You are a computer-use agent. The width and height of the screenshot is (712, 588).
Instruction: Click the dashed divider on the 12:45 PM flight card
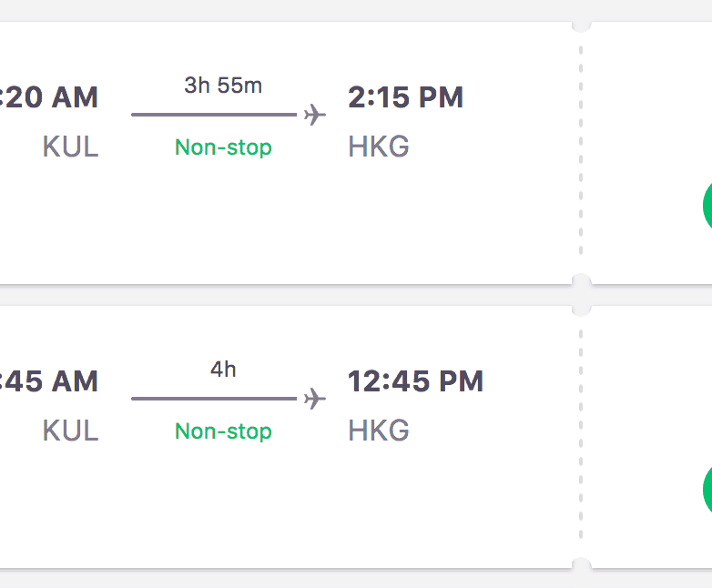tap(581, 437)
